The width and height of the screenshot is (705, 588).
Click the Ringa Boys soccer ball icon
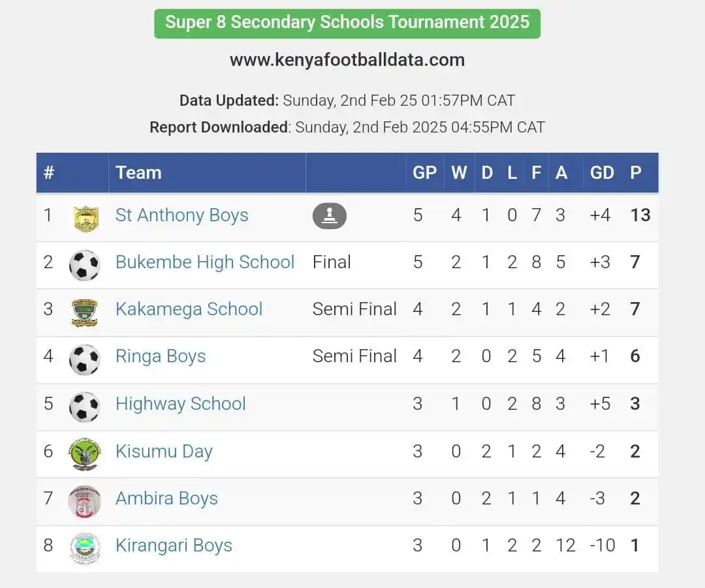point(84,360)
